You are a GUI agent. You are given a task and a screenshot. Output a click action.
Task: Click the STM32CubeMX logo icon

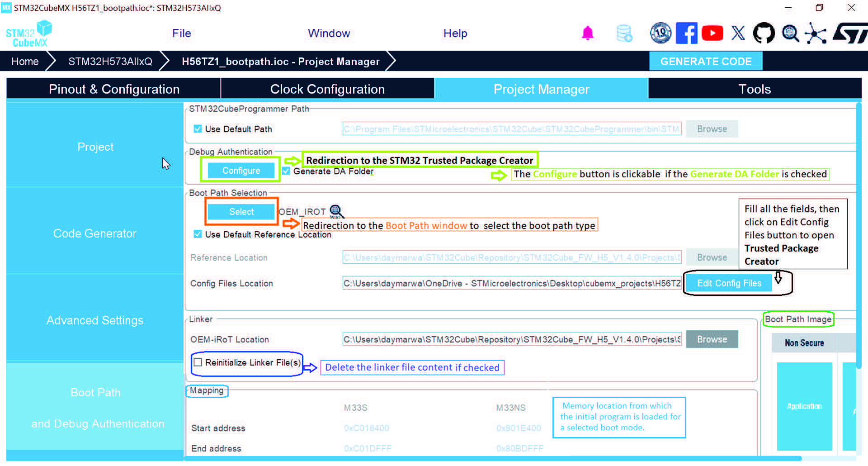(28, 33)
